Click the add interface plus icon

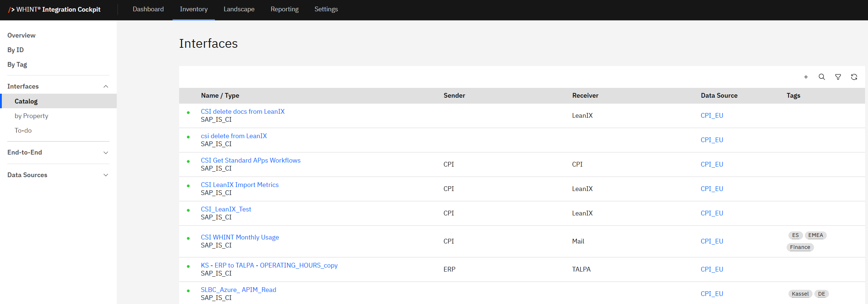click(806, 77)
